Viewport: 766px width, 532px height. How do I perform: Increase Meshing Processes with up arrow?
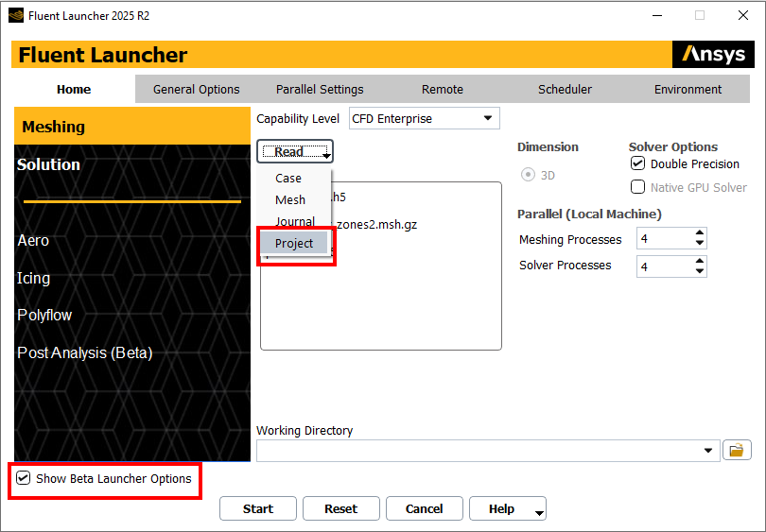click(700, 232)
